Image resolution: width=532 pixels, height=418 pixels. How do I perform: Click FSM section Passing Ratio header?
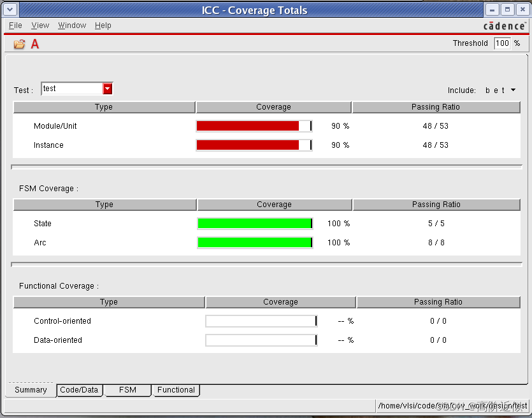(436, 205)
